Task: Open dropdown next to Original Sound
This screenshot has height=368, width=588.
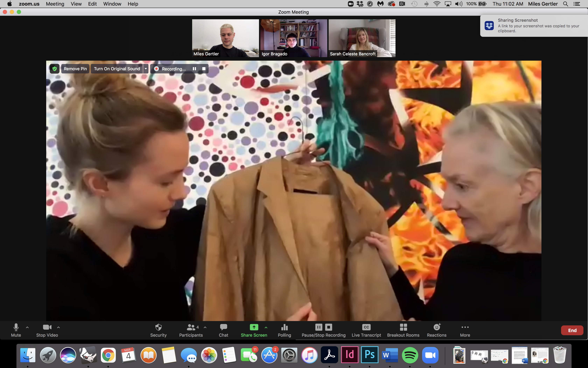Action: (x=146, y=69)
